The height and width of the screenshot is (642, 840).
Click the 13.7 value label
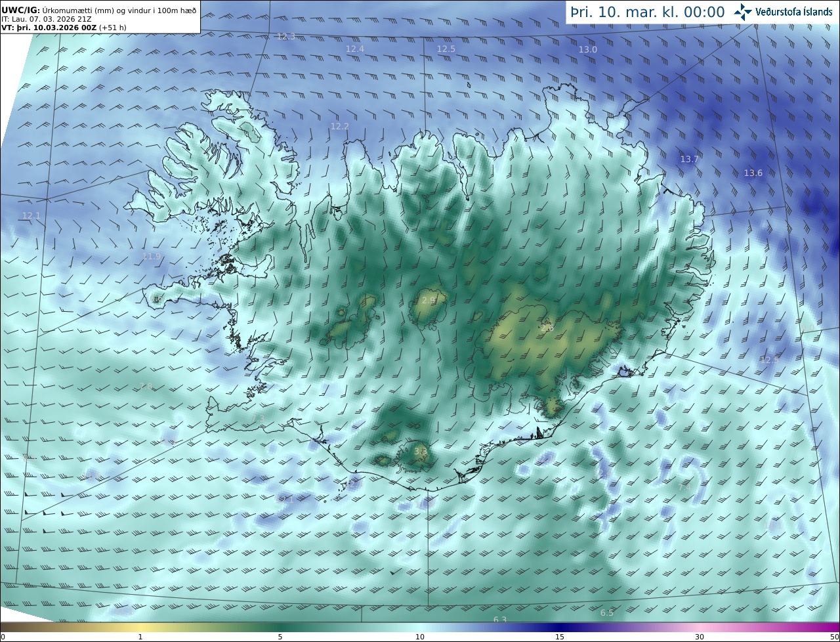coord(690,159)
